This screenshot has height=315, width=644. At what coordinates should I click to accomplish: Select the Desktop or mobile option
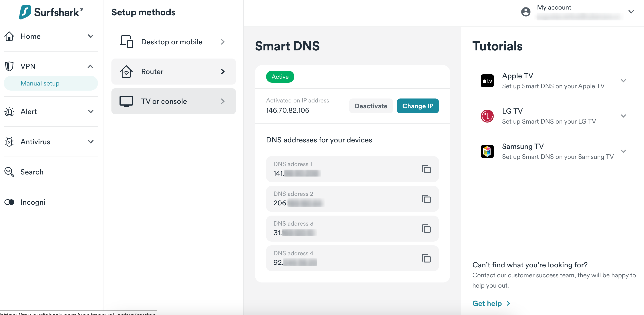coord(172,41)
